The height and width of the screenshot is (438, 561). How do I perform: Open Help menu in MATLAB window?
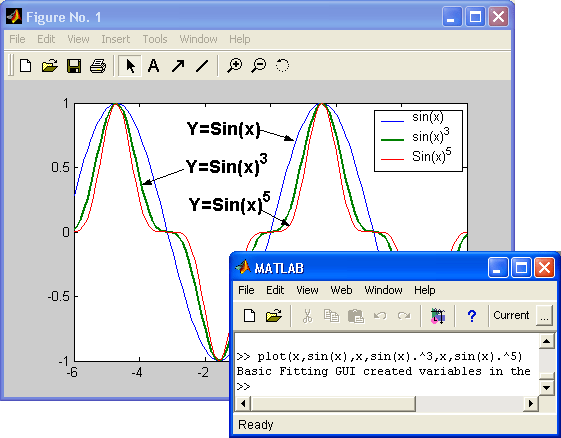pos(425,290)
